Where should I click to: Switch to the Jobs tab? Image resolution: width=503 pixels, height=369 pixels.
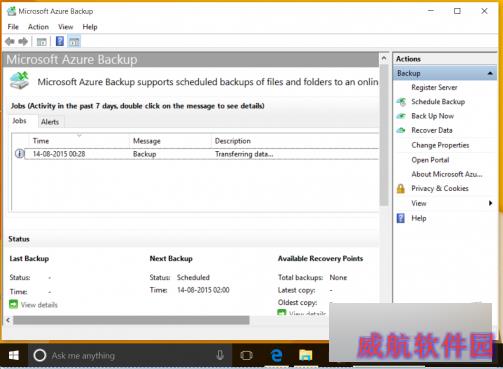20,121
